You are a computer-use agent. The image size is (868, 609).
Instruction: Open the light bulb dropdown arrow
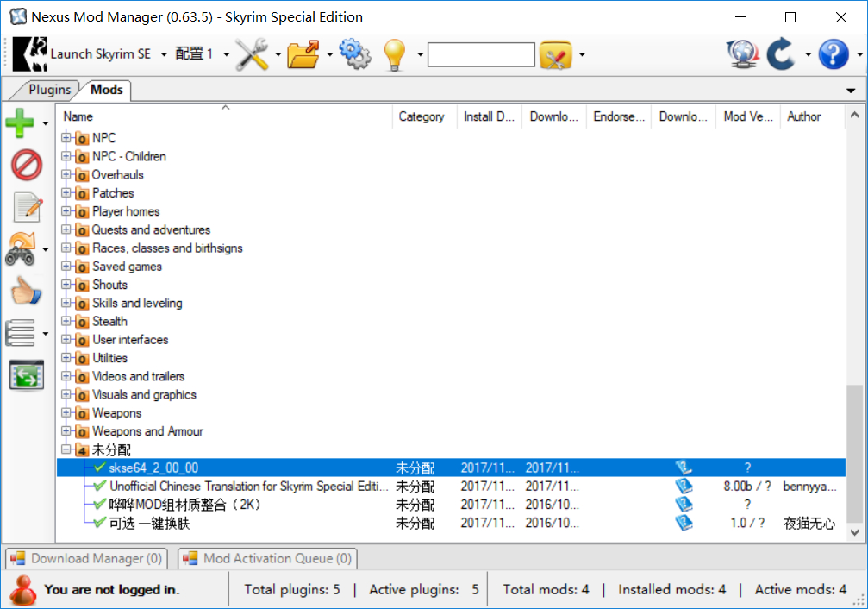pyautogui.click(x=420, y=54)
